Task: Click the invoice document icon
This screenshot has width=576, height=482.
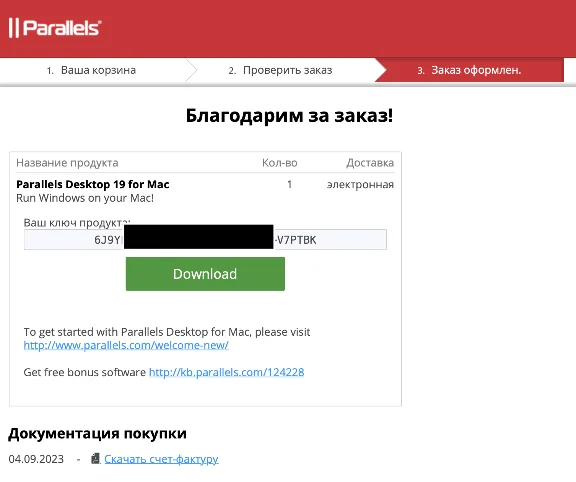Action: [95, 458]
